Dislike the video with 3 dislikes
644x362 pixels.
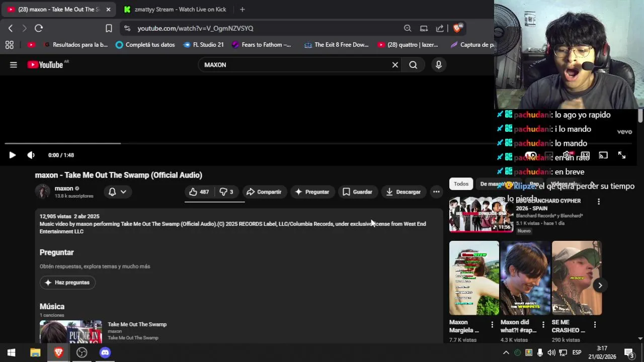pos(226,192)
